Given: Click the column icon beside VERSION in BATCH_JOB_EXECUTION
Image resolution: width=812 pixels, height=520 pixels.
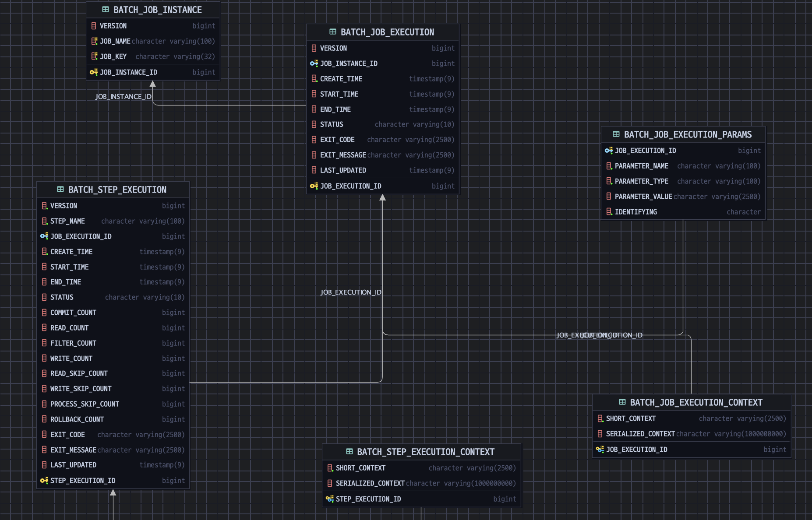Looking at the screenshot, I should coord(314,48).
